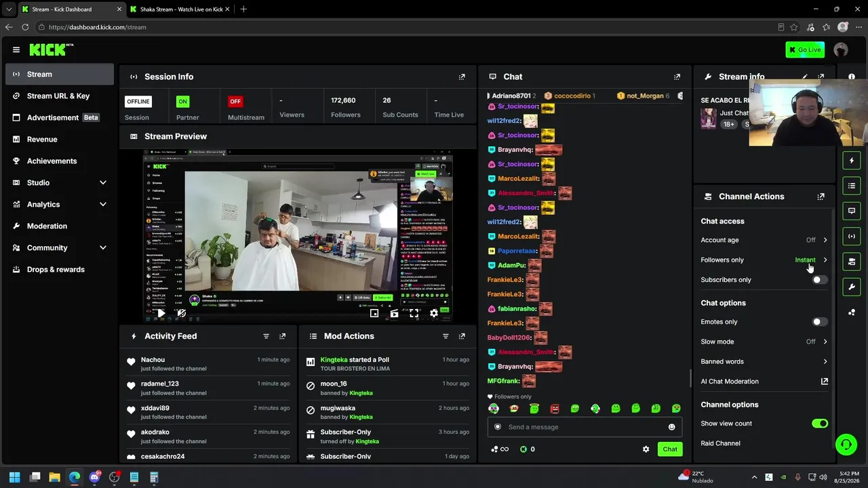Click the green Go Live button

(805, 49)
